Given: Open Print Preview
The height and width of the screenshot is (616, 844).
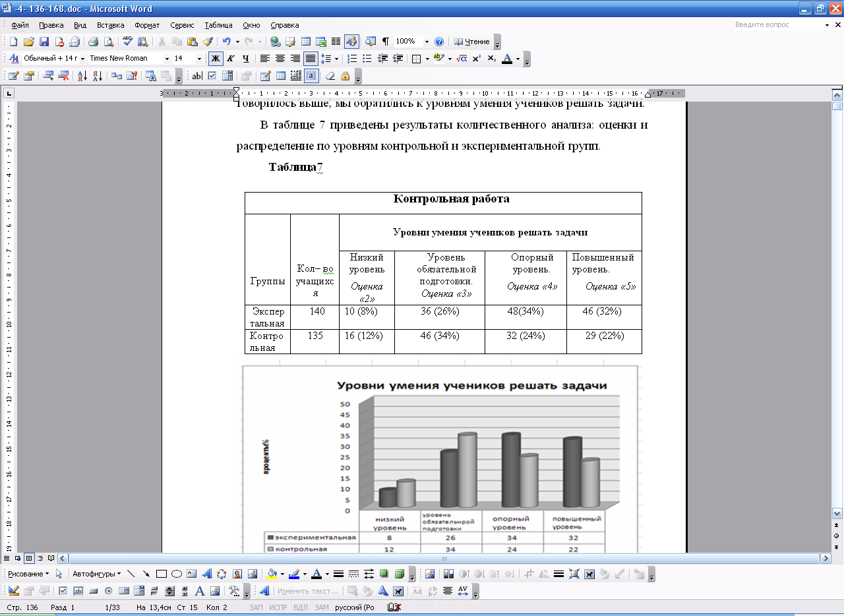Looking at the screenshot, I should coord(109,42).
